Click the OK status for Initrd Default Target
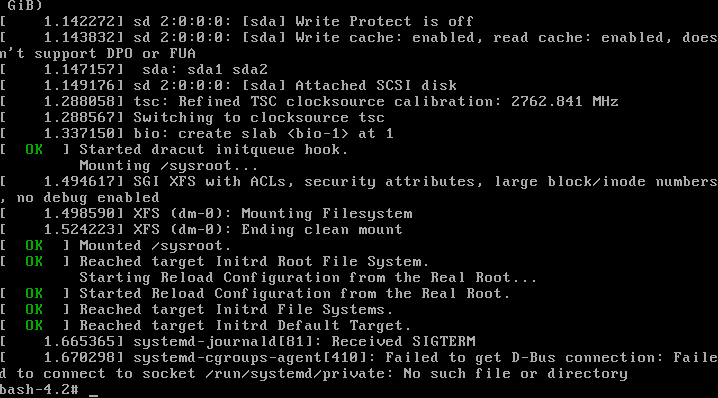This screenshot has height=398, width=718. [34, 326]
